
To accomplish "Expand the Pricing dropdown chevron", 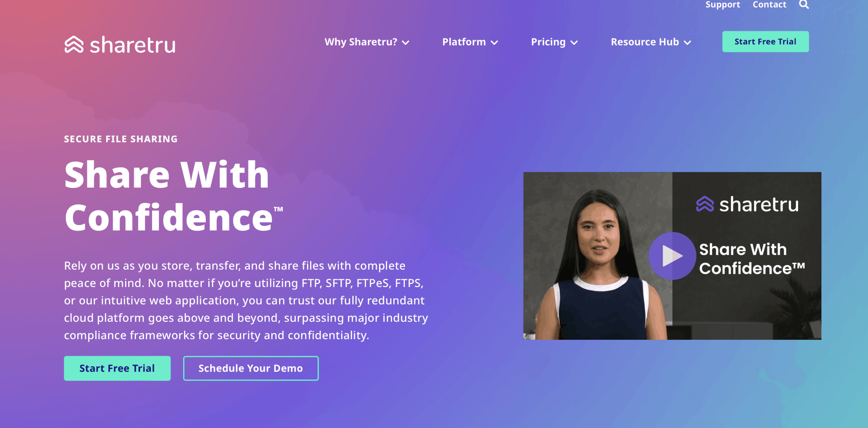I will (x=574, y=43).
